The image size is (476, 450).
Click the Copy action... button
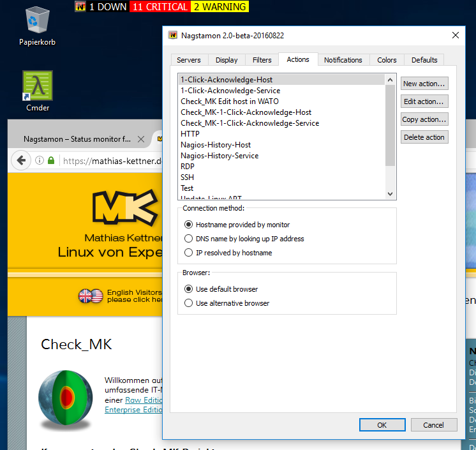pyautogui.click(x=424, y=119)
